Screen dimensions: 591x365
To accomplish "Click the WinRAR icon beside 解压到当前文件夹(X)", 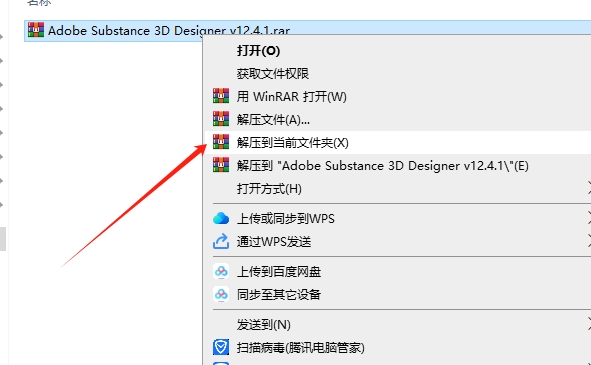I will (x=221, y=142).
